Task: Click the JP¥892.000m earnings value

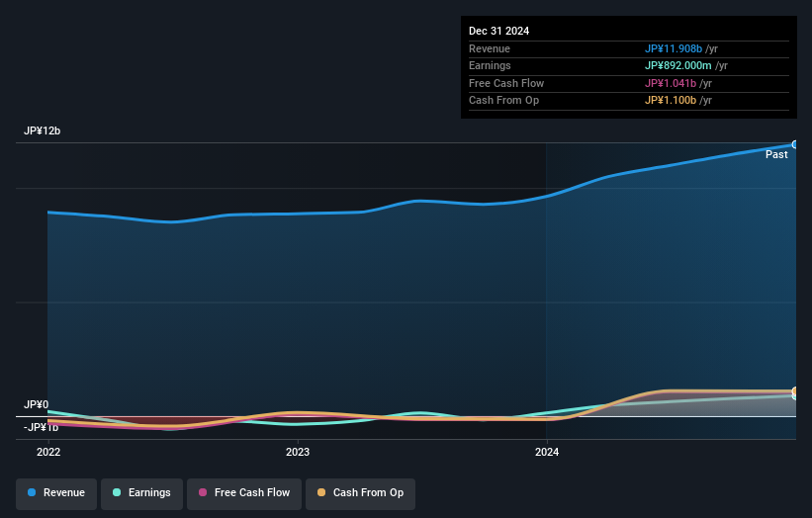Action: [677, 65]
